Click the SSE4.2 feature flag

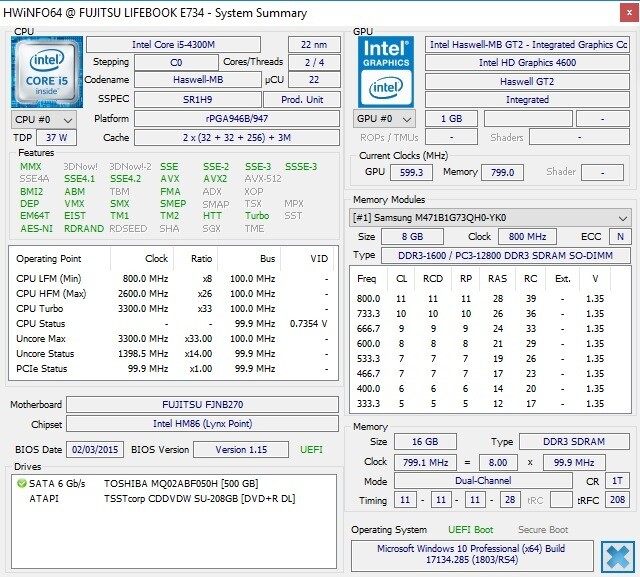pyautogui.click(x=125, y=179)
